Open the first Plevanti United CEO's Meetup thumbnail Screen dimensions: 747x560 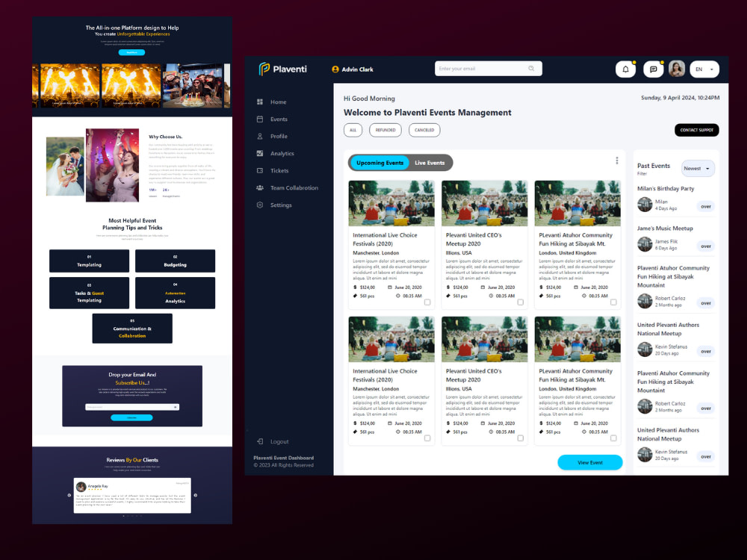point(485,203)
